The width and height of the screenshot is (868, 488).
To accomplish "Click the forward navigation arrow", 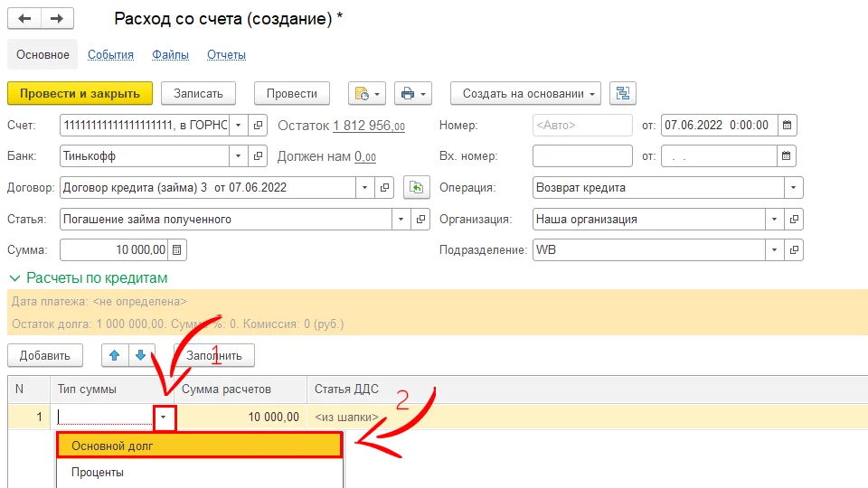I will pos(57,19).
